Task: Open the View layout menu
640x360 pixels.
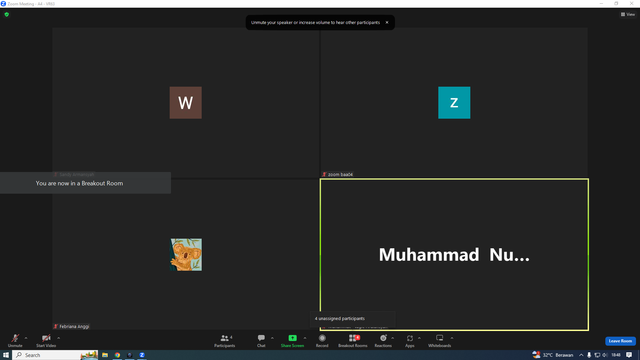Action: tap(628, 14)
